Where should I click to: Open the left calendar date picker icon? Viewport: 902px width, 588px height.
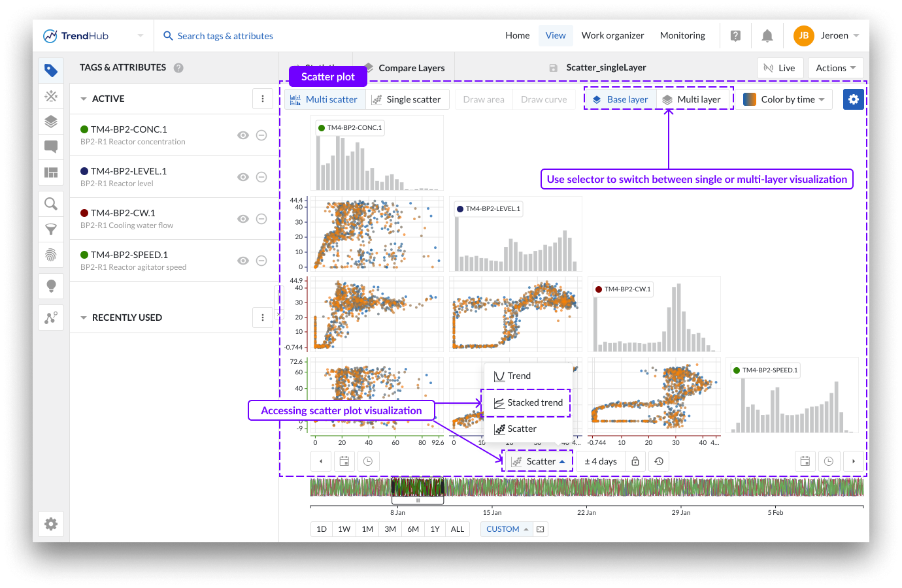point(344,461)
